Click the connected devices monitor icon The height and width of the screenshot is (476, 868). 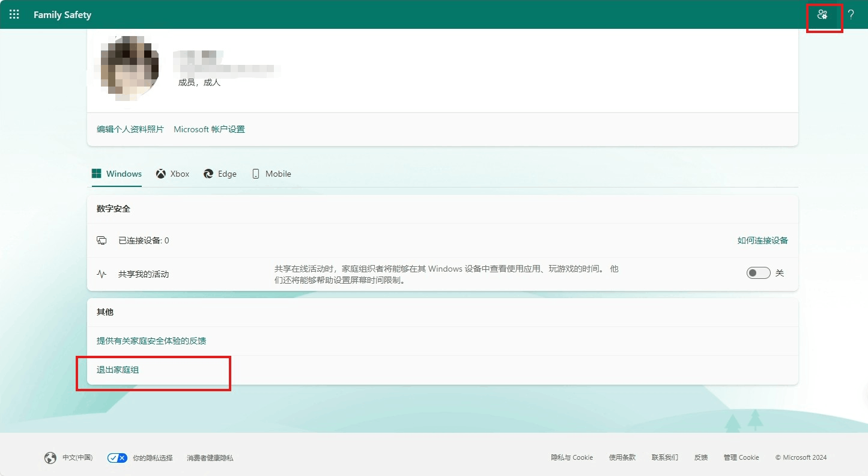pyautogui.click(x=102, y=240)
